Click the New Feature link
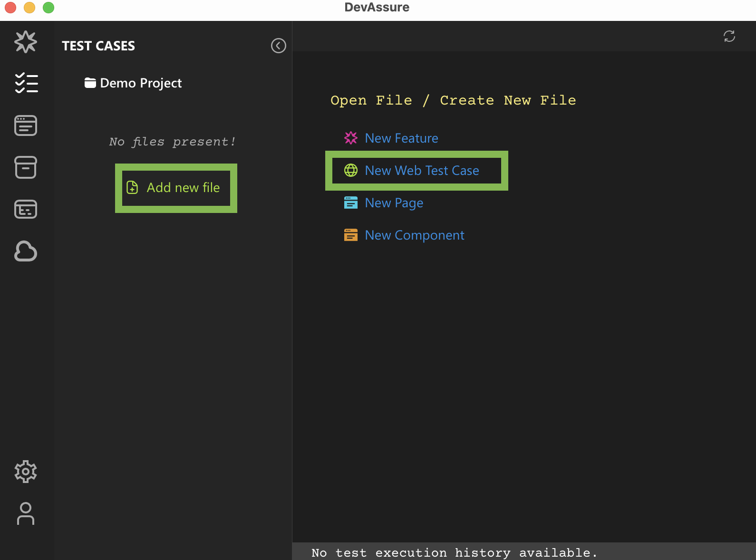Image resolution: width=756 pixels, height=560 pixels. (x=401, y=138)
